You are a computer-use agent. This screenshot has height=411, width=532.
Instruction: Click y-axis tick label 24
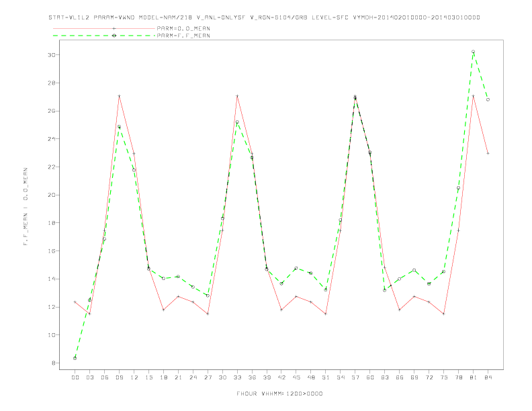coord(51,139)
